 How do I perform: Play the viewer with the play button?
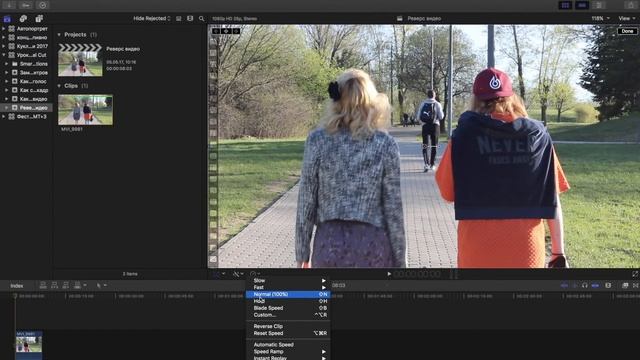tap(389, 274)
